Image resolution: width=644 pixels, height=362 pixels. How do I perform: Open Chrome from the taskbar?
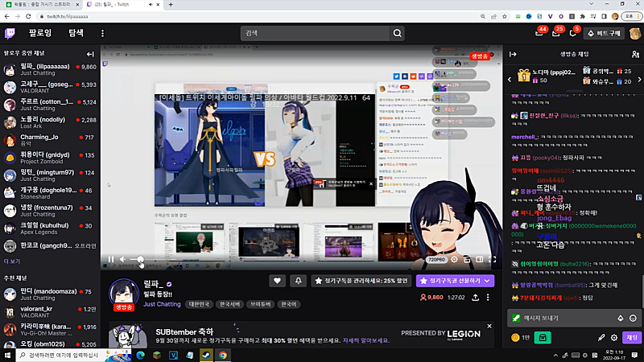coord(223,355)
